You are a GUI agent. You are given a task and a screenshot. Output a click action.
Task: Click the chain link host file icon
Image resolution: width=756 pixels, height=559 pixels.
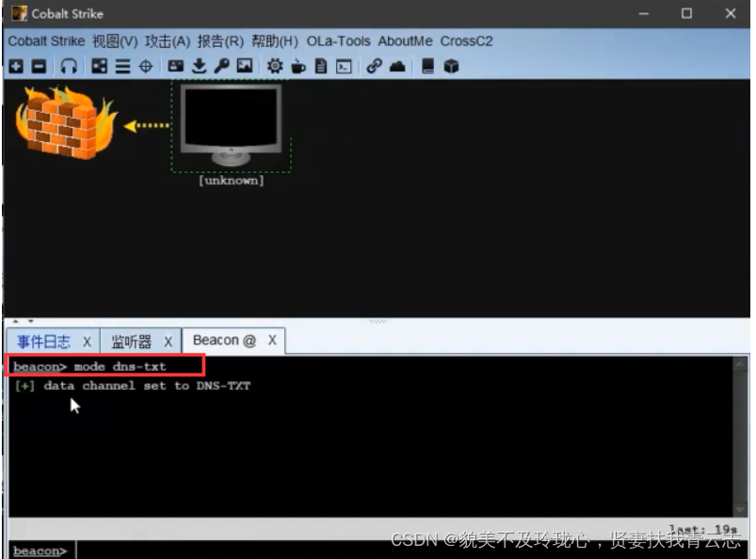(x=374, y=66)
